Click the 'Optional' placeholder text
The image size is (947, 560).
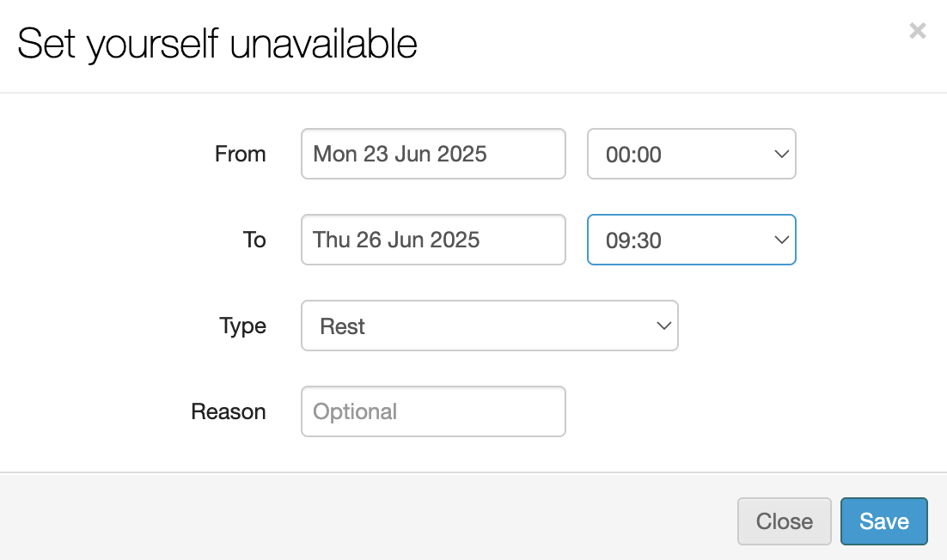[355, 411]
